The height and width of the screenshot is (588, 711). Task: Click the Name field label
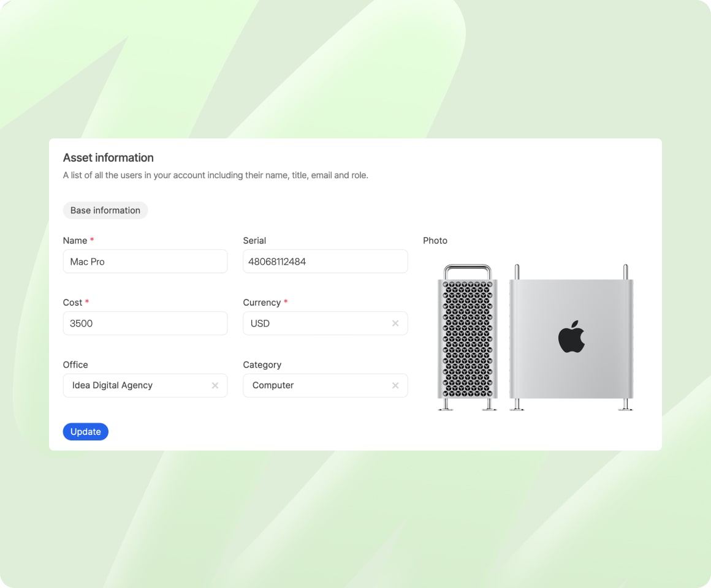click(x=75, y=241)
